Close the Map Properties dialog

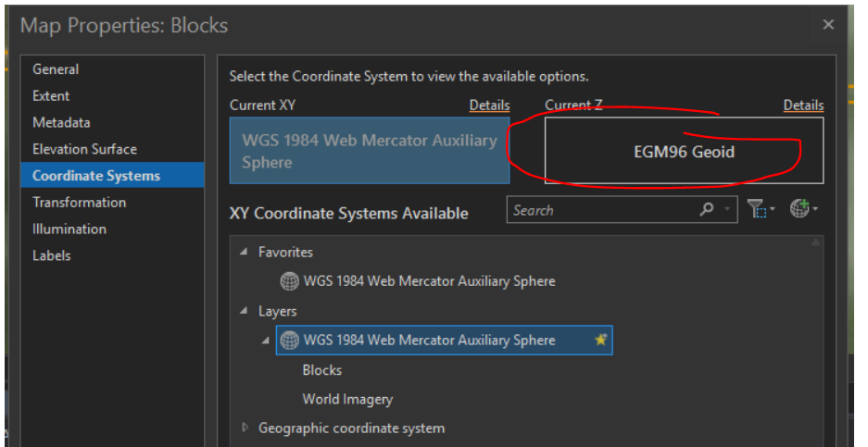point(828,25)
